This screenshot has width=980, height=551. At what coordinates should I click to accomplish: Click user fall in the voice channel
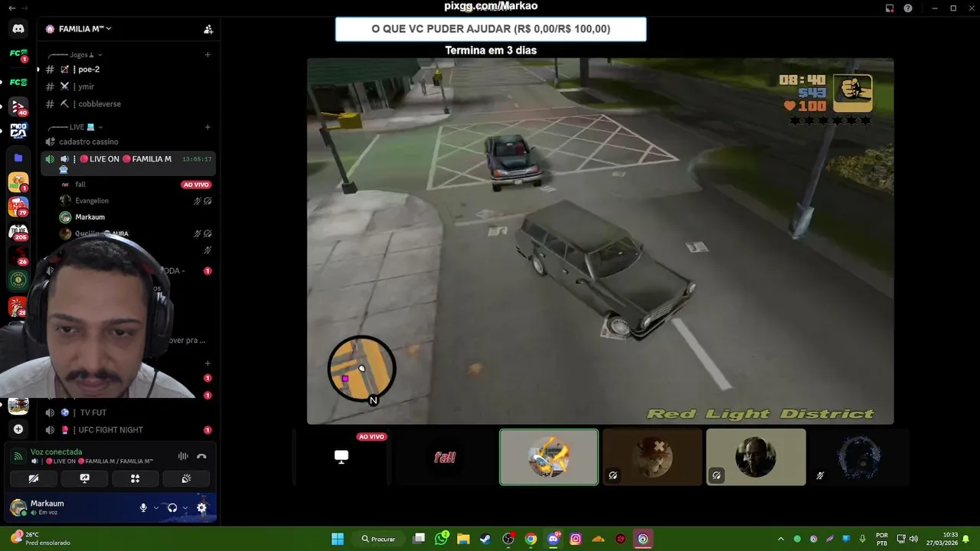pyautogui.click(x=80, y=184)
